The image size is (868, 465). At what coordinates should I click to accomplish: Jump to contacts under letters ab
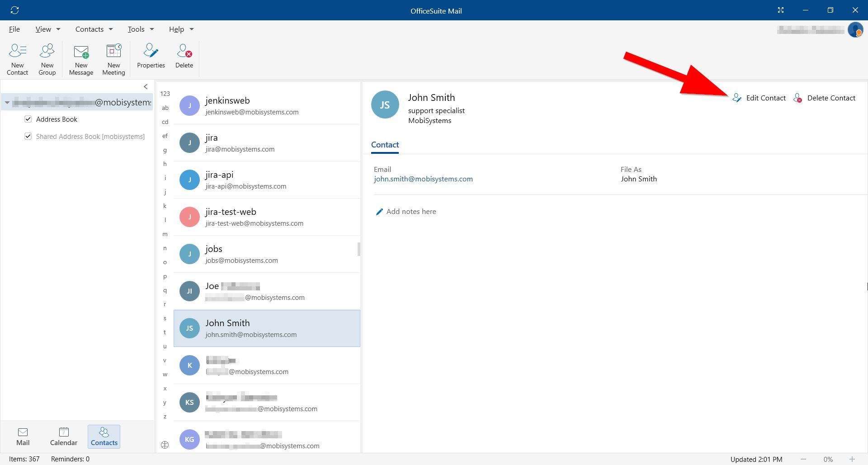[165, 108]
